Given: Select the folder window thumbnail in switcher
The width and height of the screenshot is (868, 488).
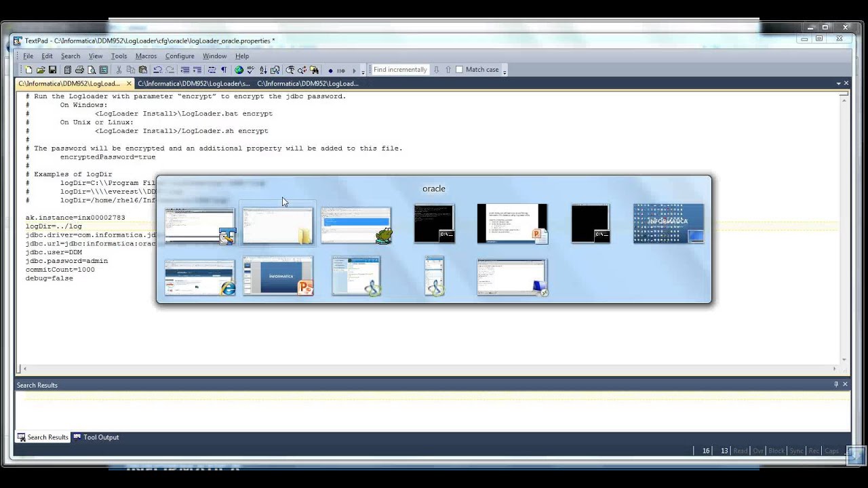Looking at the screenshot, I should tap(277, 225).
